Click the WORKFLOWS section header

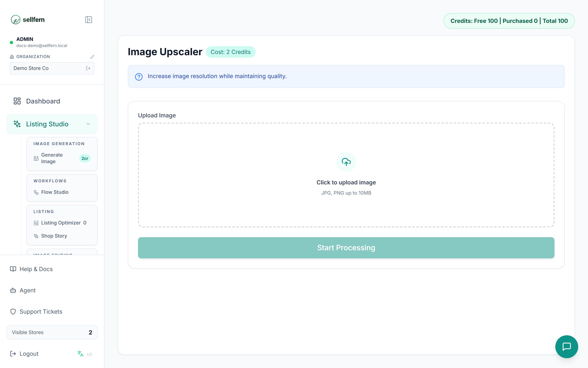50,181
